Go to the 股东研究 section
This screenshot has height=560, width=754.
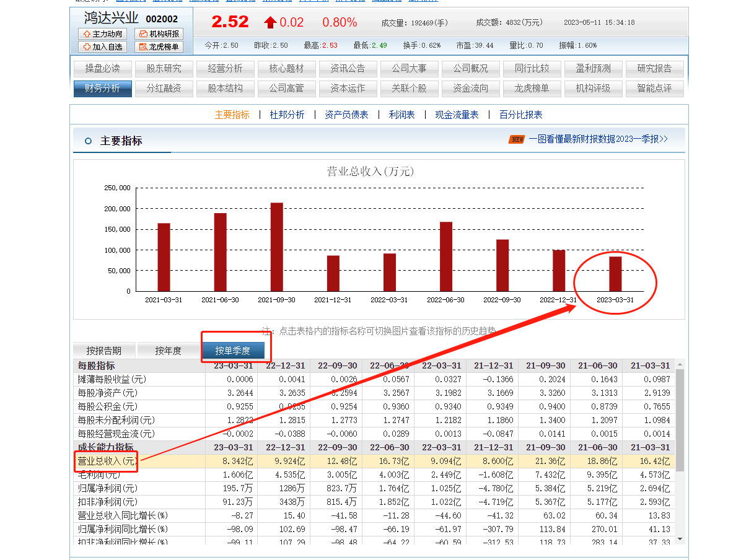click(164, 69)
